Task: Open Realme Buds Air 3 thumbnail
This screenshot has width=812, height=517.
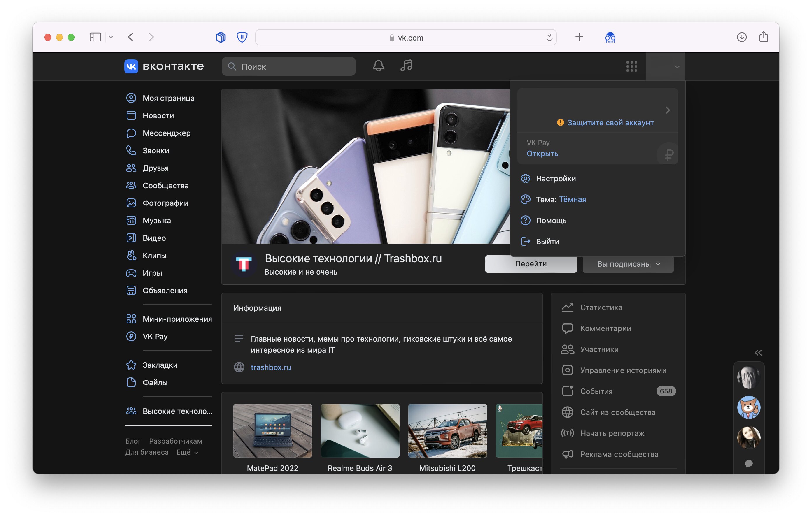Action: point(360,431)
